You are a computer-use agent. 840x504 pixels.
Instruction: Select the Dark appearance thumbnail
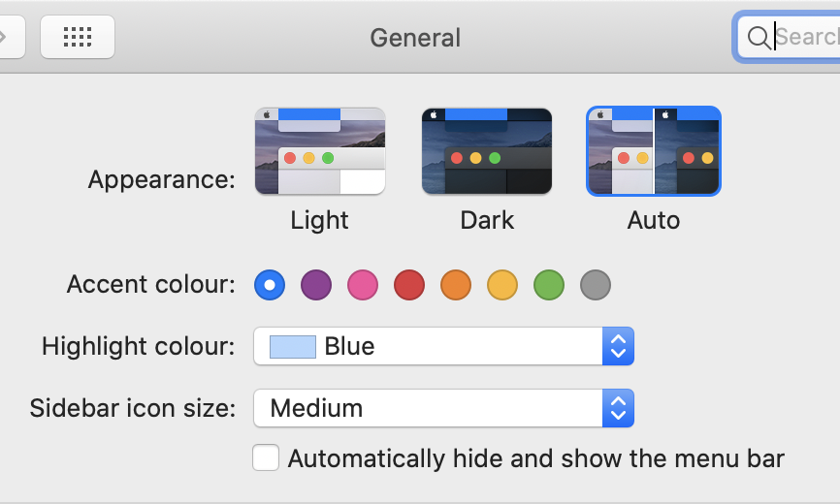[487, 151]
